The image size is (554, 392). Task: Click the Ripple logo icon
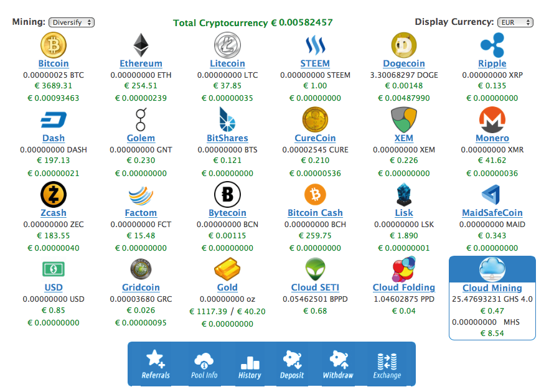pos(492,45)
